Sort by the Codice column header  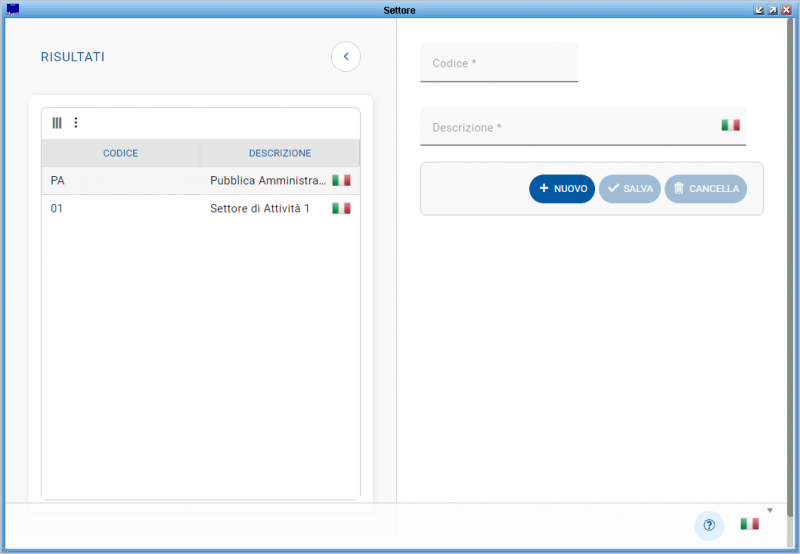point(120,153)
